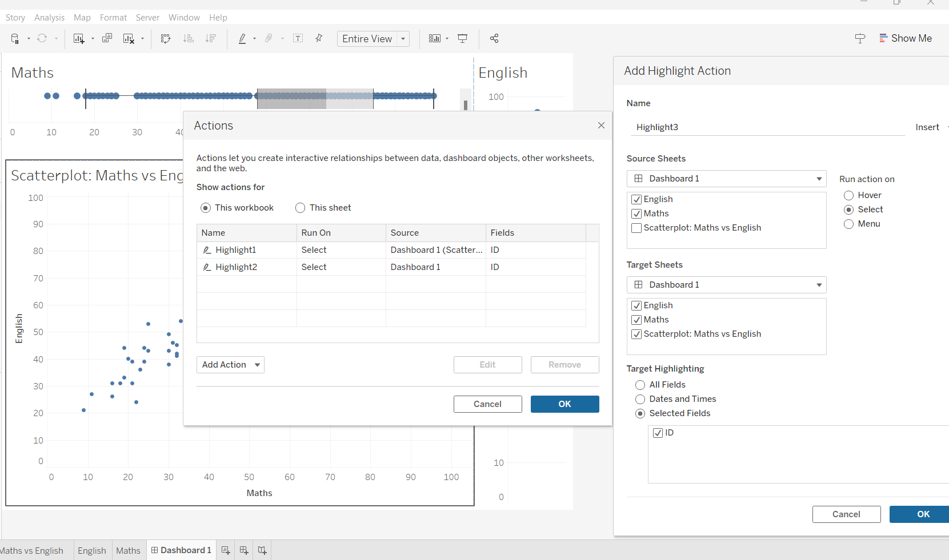Image resolution: width=949 pixels, height=560 pixels.
Task: Click the New Worksheet toolbar icon
Action: pyautogui.click(x=78, y=39)
